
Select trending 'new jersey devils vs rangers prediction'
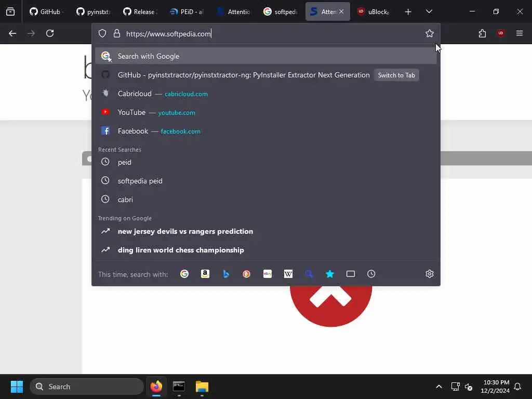[x=265, y=231]
